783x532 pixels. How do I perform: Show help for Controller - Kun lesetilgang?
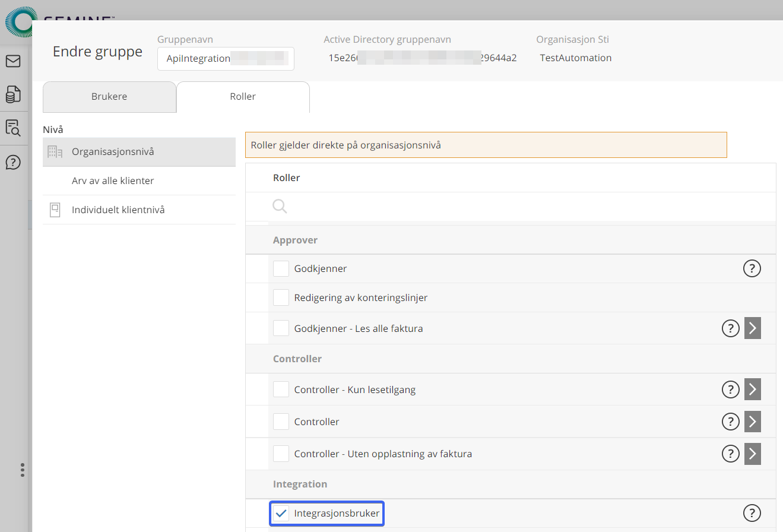730,390
